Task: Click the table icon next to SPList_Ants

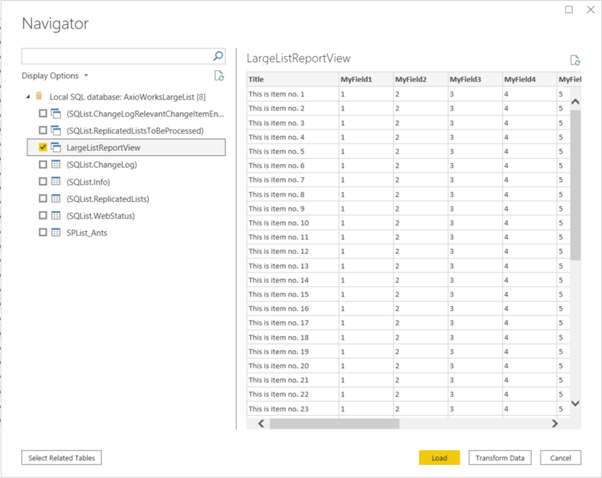Action: pos(56,232)
